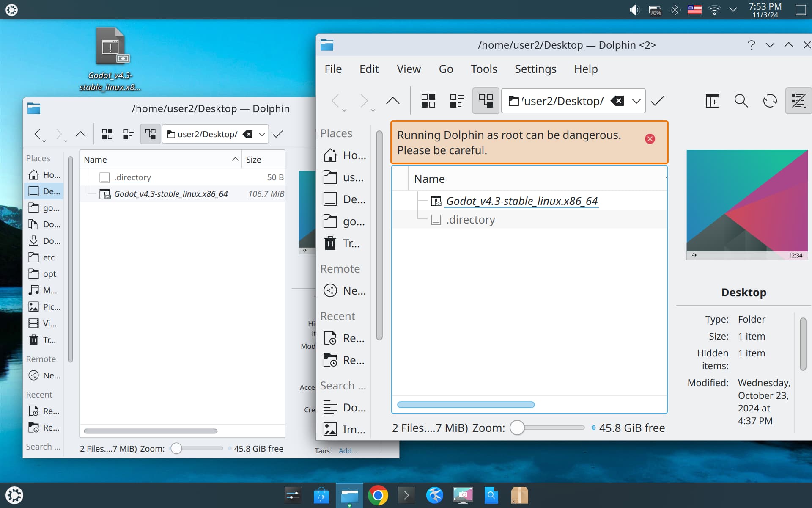Open Trash in Dolphin <2> Places sidebar

[344, 243]
